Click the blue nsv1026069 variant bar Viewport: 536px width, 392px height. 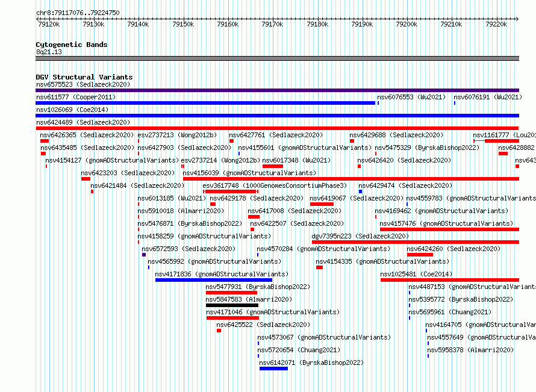(x=277, y=116)
